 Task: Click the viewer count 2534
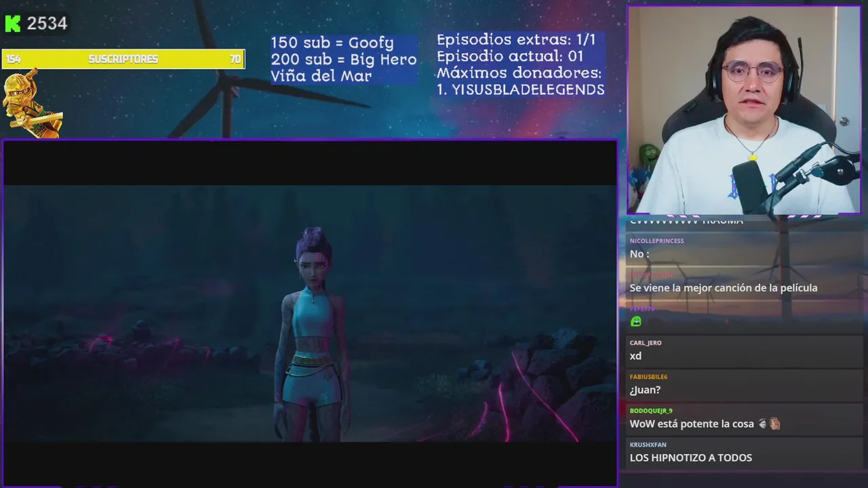tap(47, 24)
